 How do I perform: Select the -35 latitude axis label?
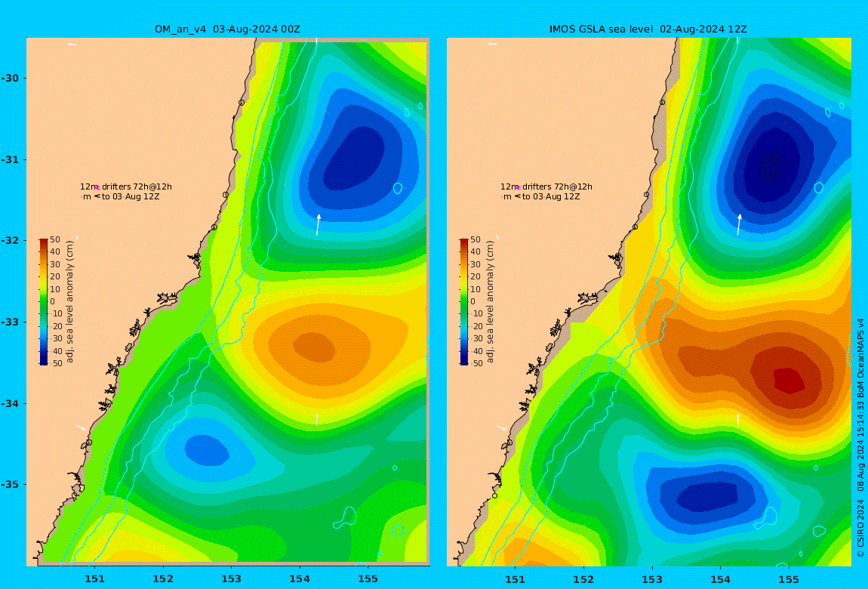10,485
